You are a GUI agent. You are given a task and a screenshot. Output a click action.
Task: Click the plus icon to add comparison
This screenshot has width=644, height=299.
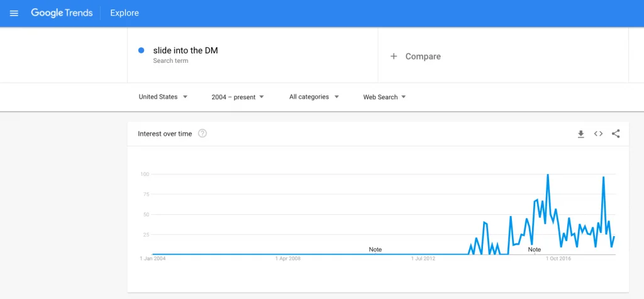point(394,57)
